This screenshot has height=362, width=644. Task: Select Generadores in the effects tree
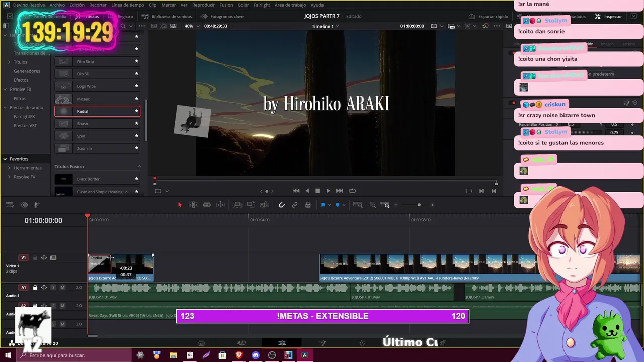pyautogui.click(x=27, y=71)
